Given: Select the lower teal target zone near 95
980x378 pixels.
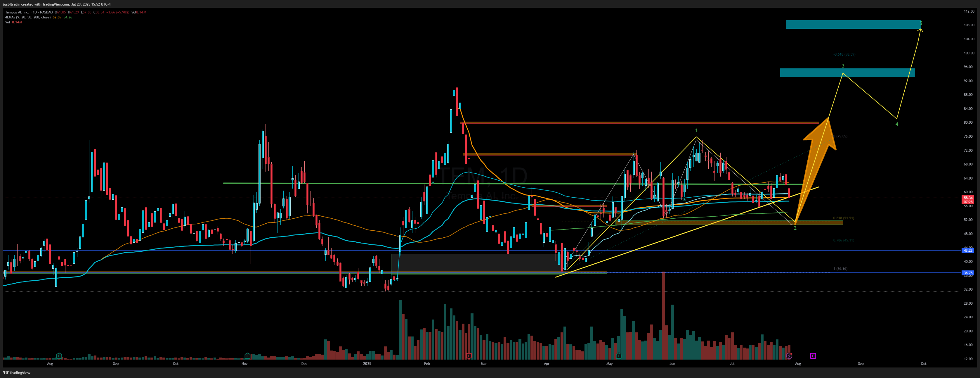Looking at the screenshot, I should [848, 73].
